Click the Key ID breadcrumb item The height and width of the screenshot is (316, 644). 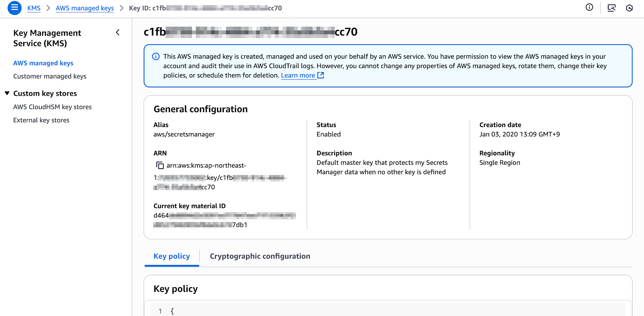(x=205, y=8)
